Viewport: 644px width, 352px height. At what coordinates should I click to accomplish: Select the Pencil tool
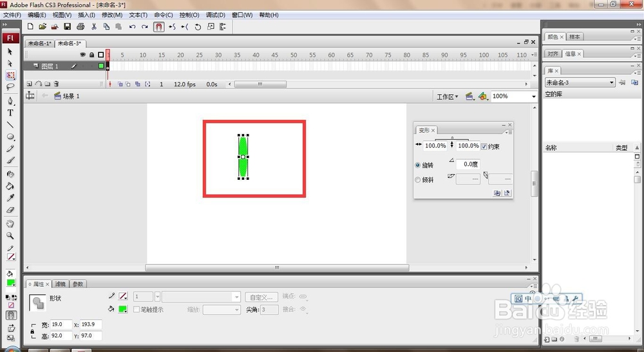(x=10, y=148)
